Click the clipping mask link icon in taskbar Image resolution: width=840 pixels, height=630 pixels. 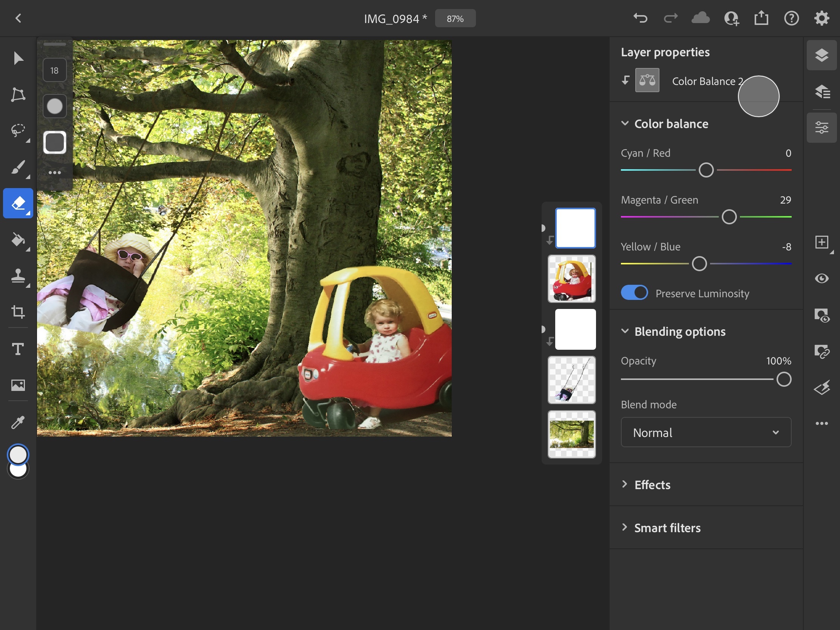[x=821, y=351]
